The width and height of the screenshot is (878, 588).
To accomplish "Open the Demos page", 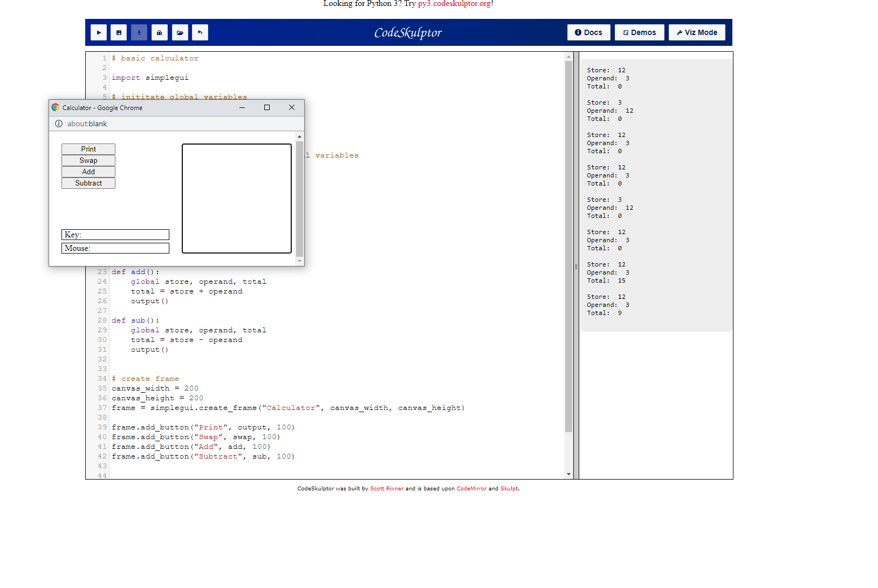I will 639,32.
